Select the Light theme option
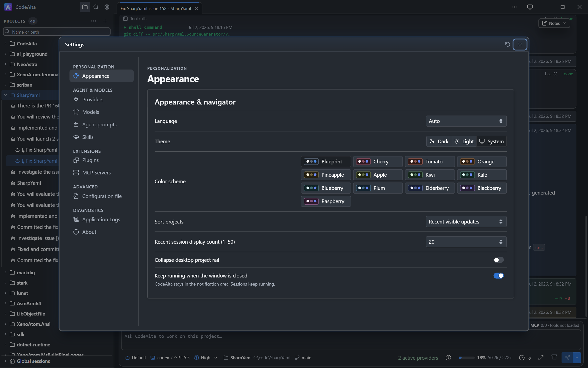588x368 pixels. (x=464, y=141)
